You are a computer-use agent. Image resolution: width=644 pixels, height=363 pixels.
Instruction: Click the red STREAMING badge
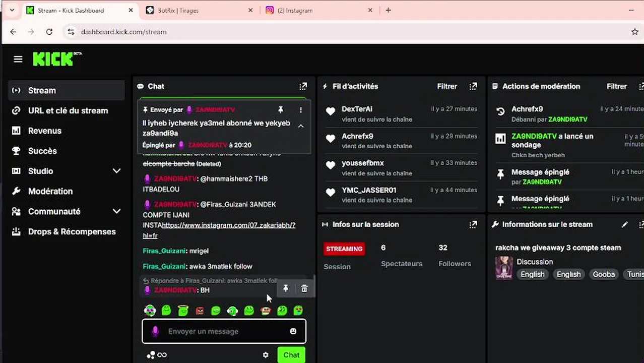tap(344, 249)
